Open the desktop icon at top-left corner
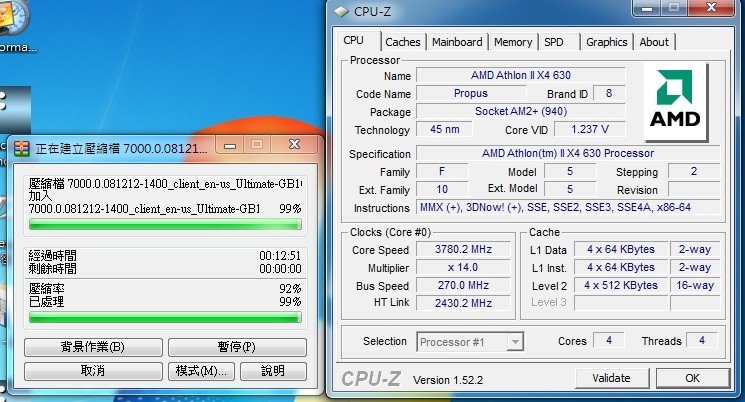The image size is (745, 402). pyautogui.click(x=14, y=18)
